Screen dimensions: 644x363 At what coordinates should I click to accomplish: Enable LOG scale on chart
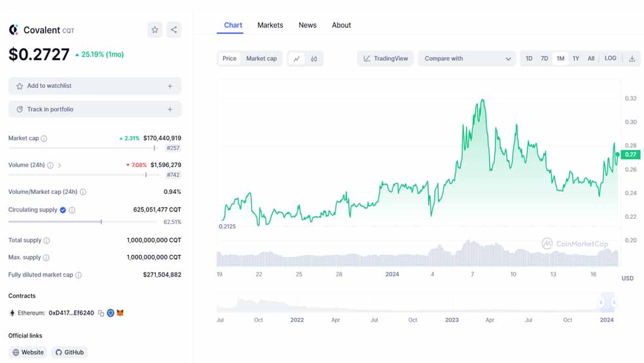pyautogui.click(x=610, y=58)
